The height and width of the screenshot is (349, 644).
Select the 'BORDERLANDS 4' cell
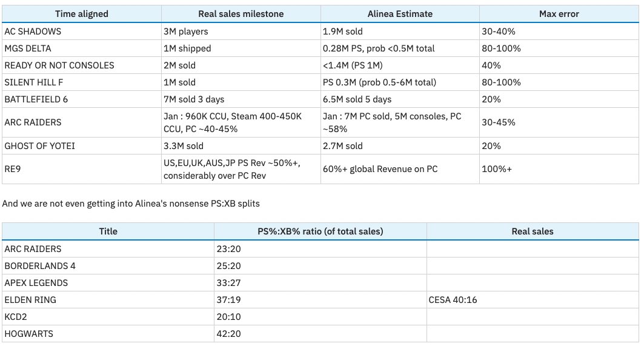pyautogui.click(x=108, y=266)
